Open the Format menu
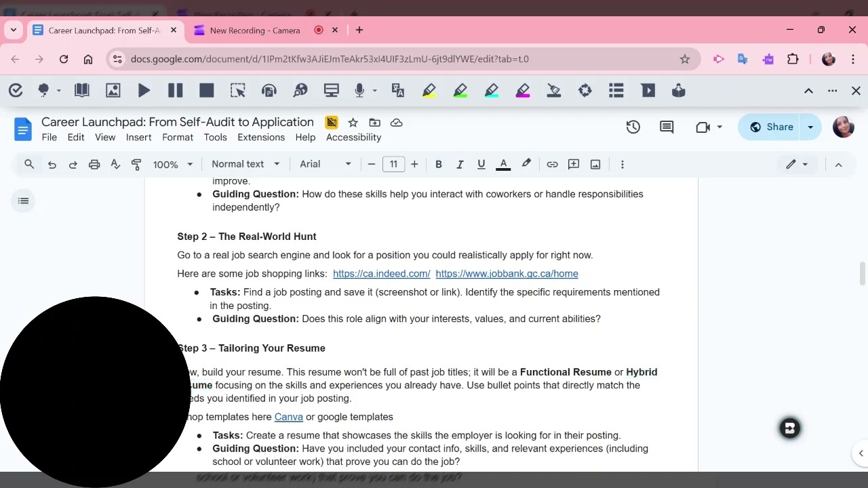Image resolution: width=868 pixels, height=488 pixels. [178, 137]
